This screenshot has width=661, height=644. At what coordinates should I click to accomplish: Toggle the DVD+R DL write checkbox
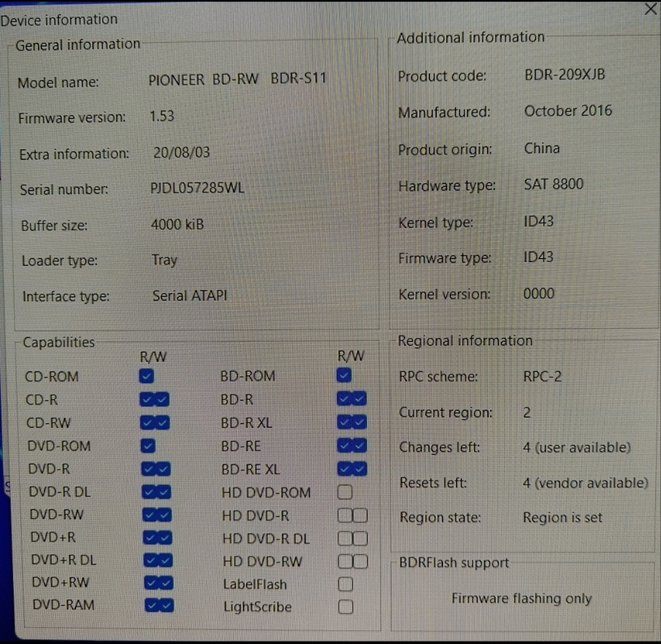166,560
